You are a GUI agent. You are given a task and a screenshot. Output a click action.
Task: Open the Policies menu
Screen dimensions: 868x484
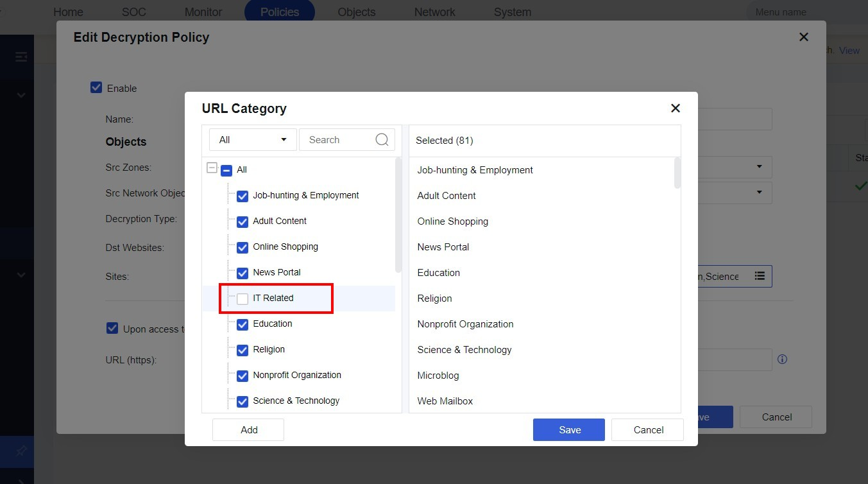280,12
